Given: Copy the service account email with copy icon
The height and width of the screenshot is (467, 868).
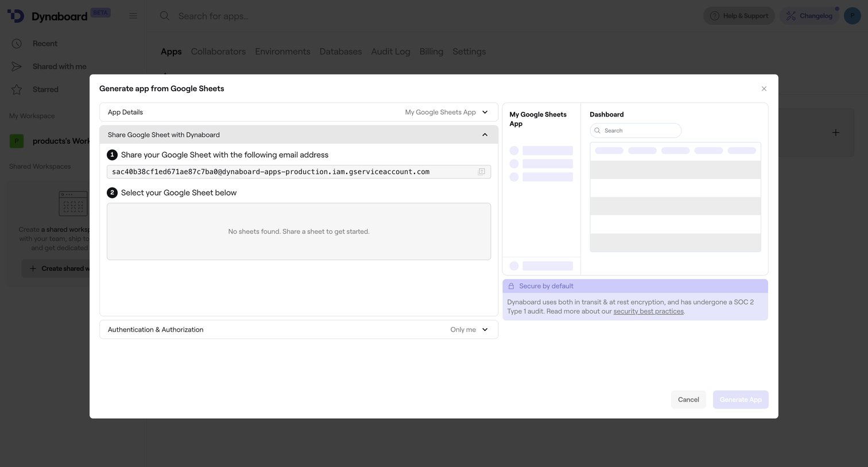Looking at the screenshot, I should click(482, 172).
